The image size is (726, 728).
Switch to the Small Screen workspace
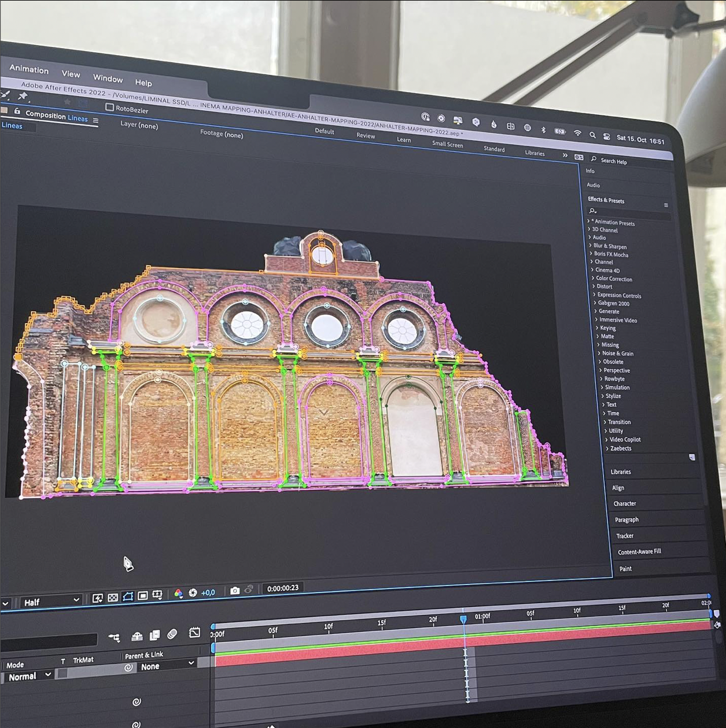click(x=447, y=144)
